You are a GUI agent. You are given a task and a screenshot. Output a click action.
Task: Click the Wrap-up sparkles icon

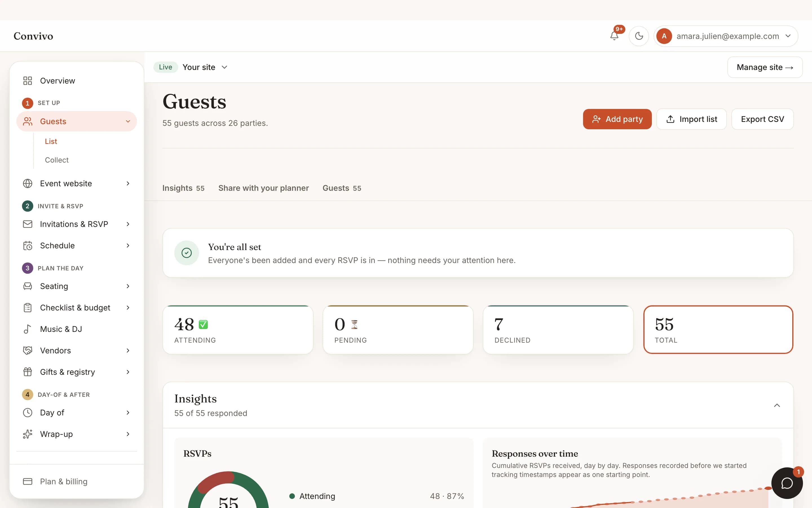28,434
